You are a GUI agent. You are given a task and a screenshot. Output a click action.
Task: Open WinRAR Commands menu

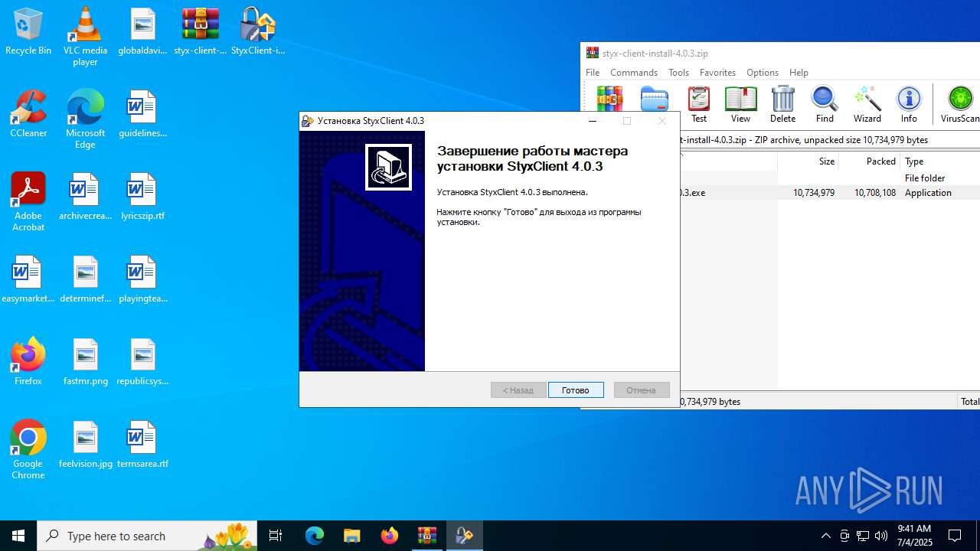[x=634, y=73]
